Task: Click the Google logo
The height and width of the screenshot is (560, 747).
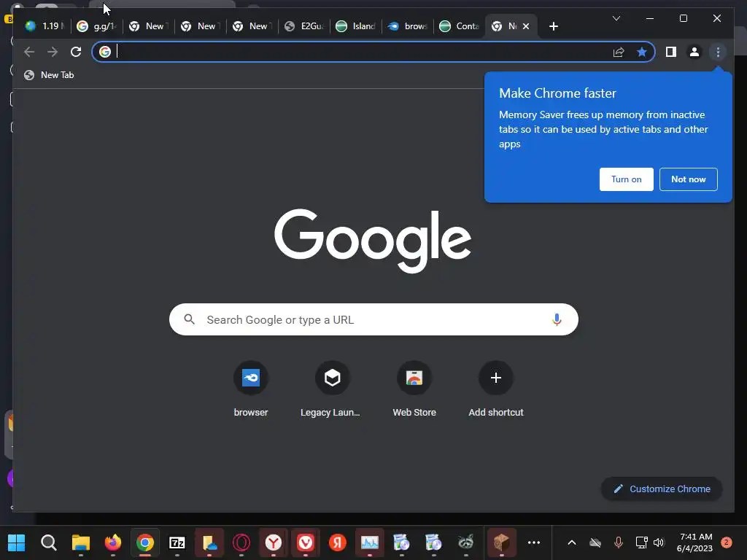Action: 373,241
